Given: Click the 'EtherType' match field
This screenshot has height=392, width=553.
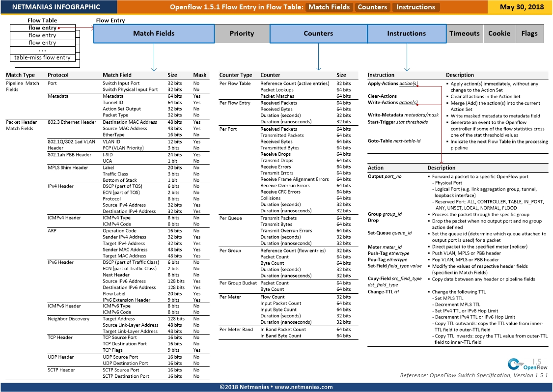Looking at the screenshot, I should [113, 135].
